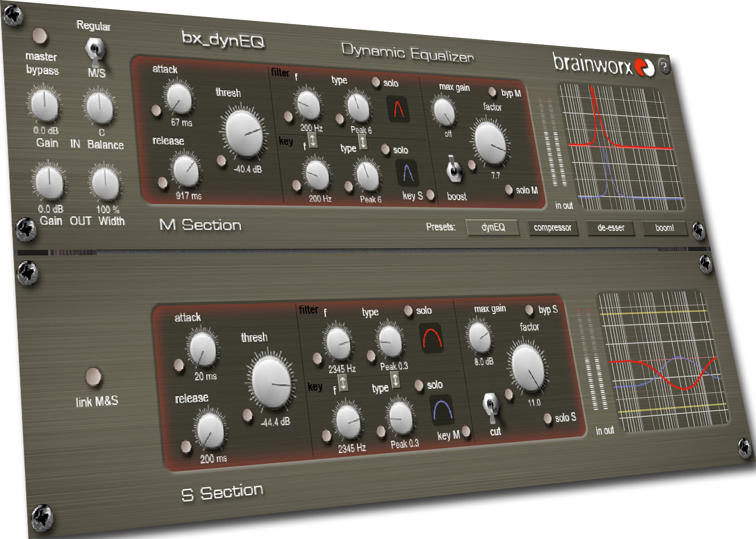756x539 pixels.
Task: Click the M section release knob
Action: (x=186, y=171)
